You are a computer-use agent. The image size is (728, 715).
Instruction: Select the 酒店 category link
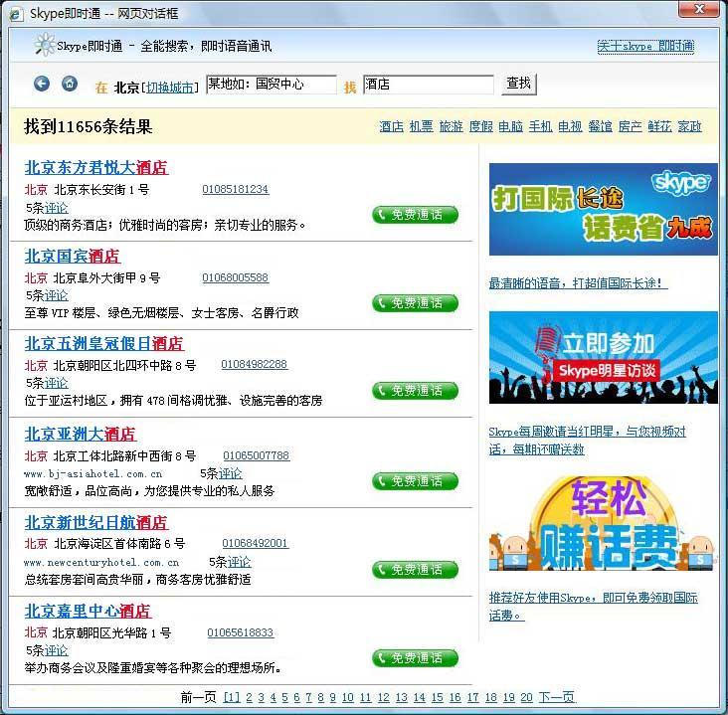click(392, 126)
